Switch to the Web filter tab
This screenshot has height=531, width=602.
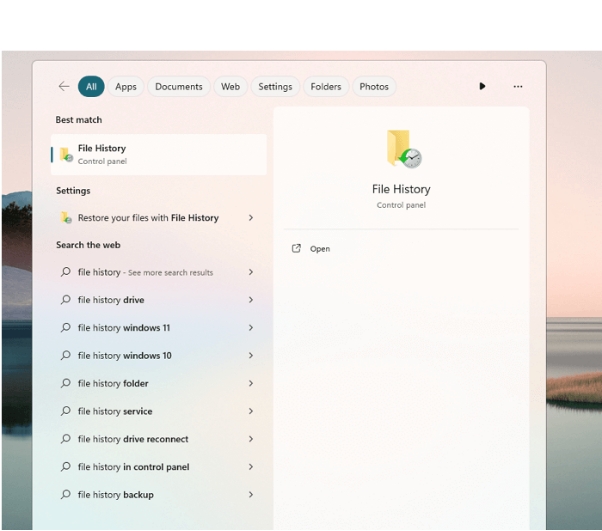pyautogui.click(x=230, y=86)
